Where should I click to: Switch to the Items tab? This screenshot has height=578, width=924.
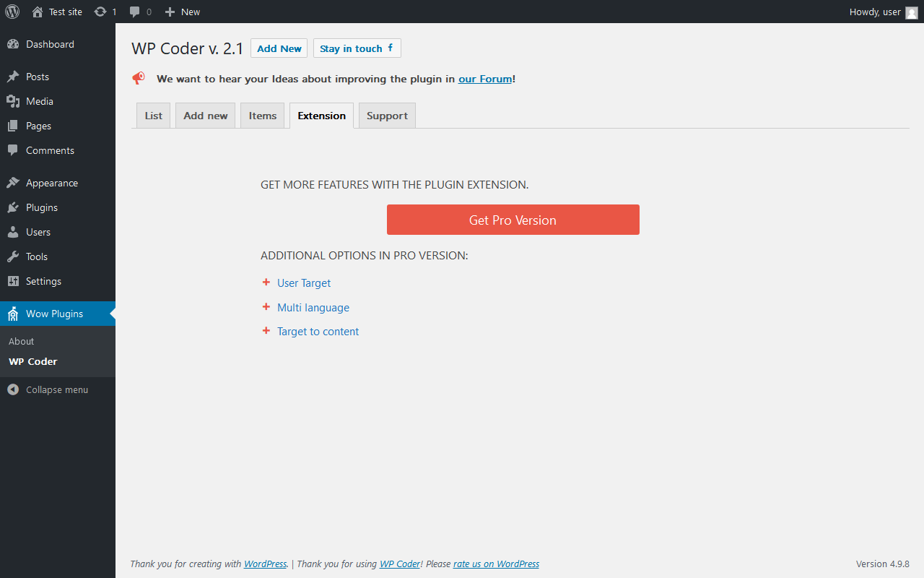pyautogui.click(x=263, y=116)
